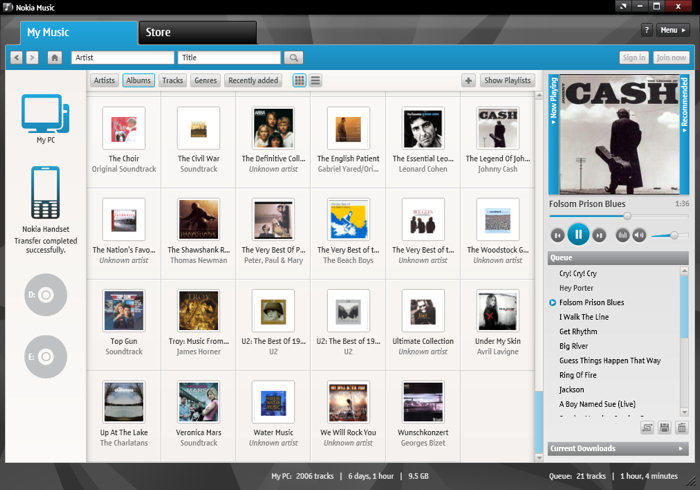The image size is (700, 490).
Task: Open The Choir album cover
Action: pyautogui.click(x=124, y=128)
